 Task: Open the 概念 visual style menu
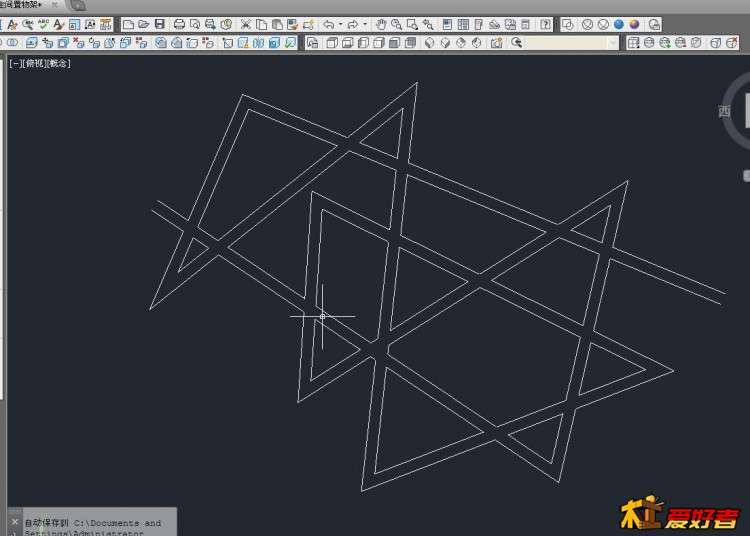point(58,63)
